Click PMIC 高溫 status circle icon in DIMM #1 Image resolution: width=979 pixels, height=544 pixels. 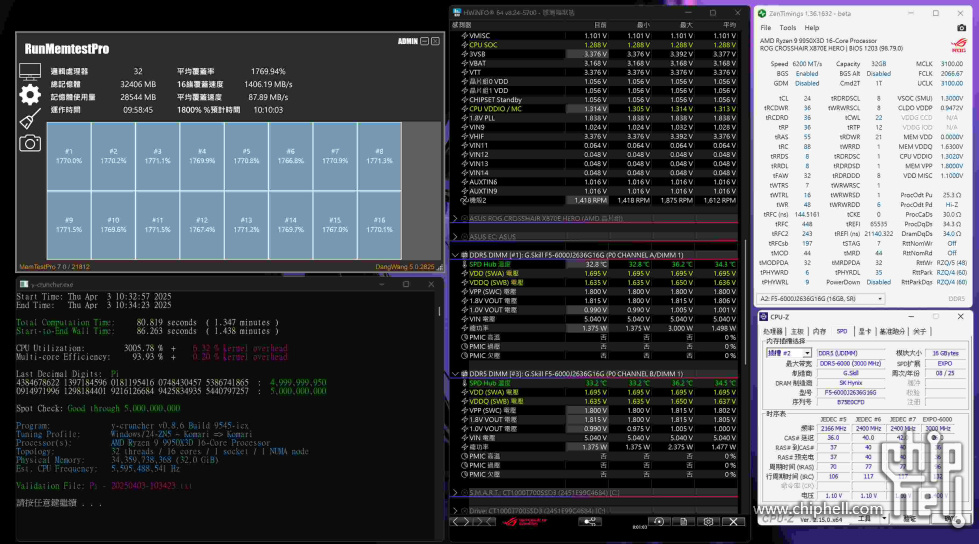coord(465,337)
